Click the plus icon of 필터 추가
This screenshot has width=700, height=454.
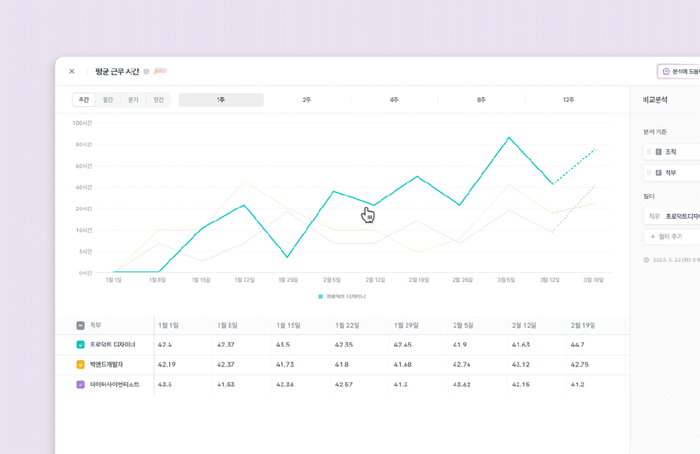click(653, 237)
